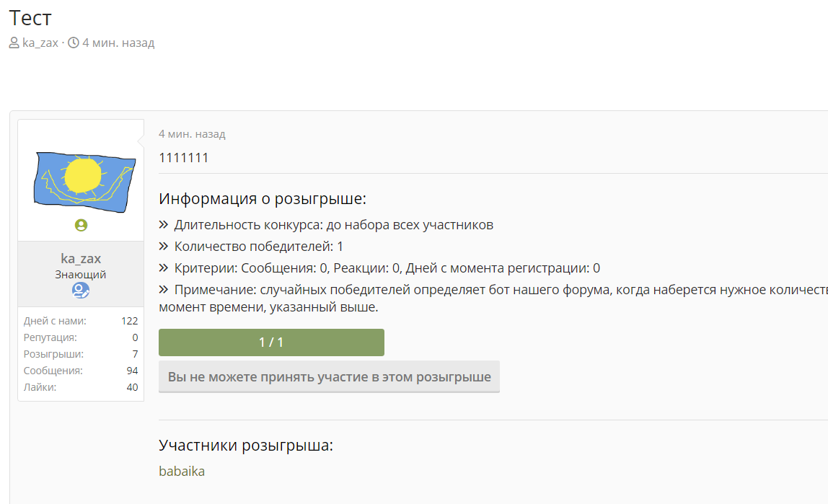Click the thread date 4 мин. назад in header
The image size is (828, 504).
(x=118, y=43)
